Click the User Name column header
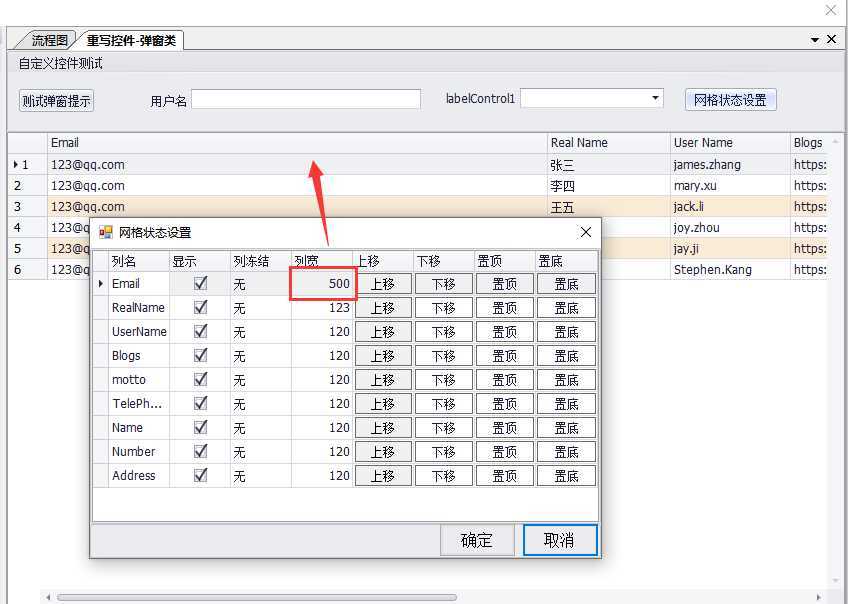Screen dimensions: 848x604 pyautogui.click(x=730, y=143)
